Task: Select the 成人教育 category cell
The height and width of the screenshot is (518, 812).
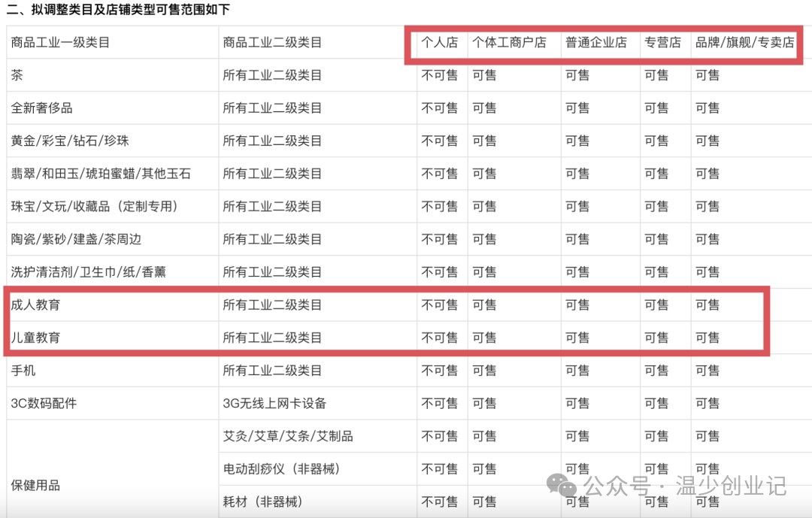Action: [35, 305]
